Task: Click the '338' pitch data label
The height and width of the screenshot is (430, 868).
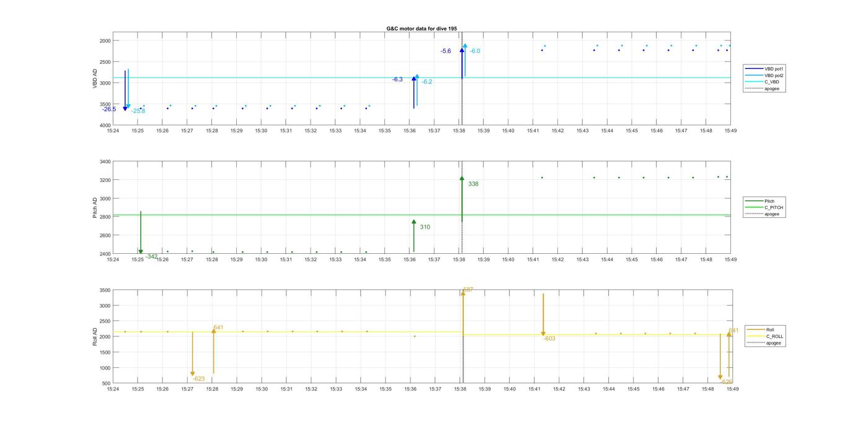Action: click(x=473, y=184)
